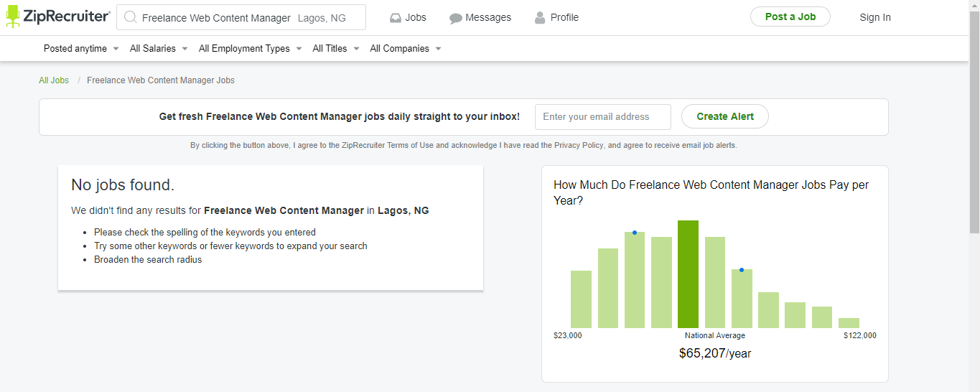This screenshot has width=980, height=392.
Task: Click the ZipRecruiter chair logo
Action: point(13,17)
